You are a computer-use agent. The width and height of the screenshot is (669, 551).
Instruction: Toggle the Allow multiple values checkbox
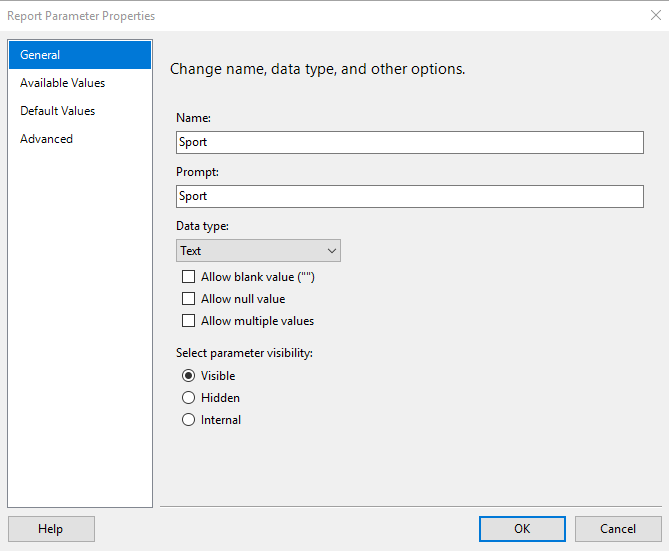188,321
